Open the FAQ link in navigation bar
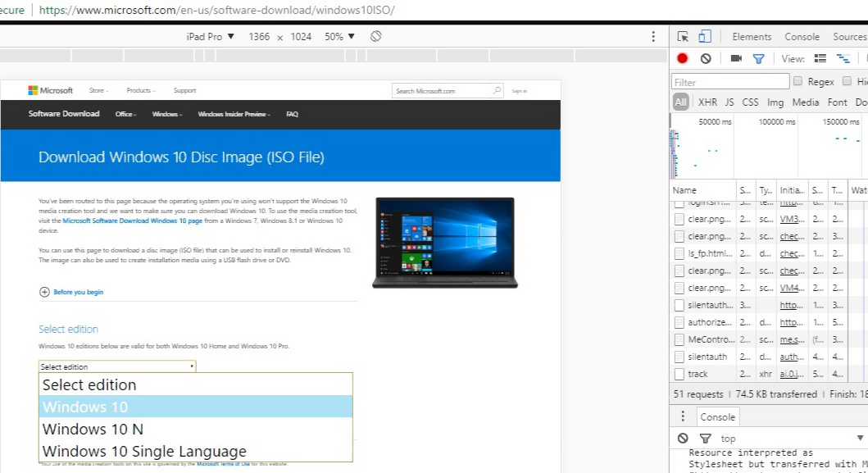 point(293,114)
